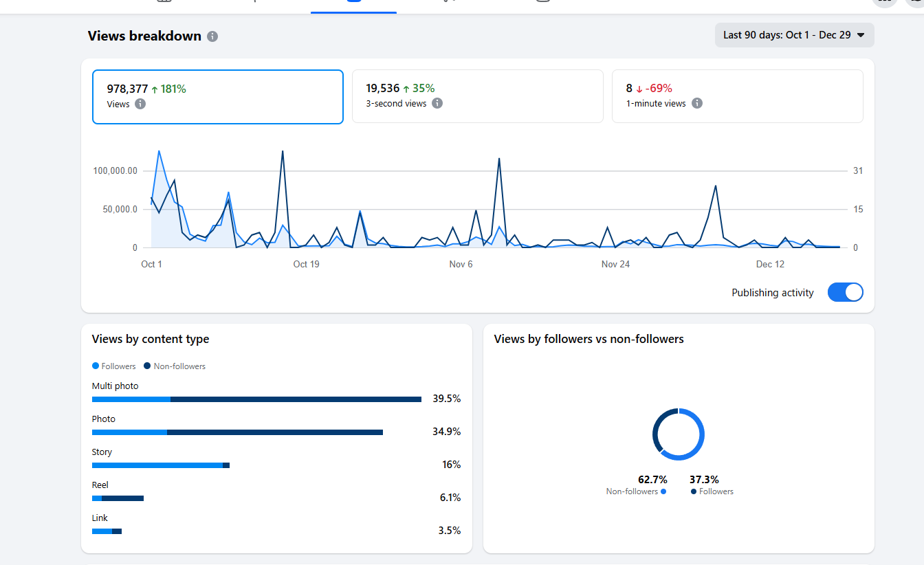Viewport: 924px width, 565px height.
Task: Click the Non-followers legend label in content type
Action: (179, 366)
